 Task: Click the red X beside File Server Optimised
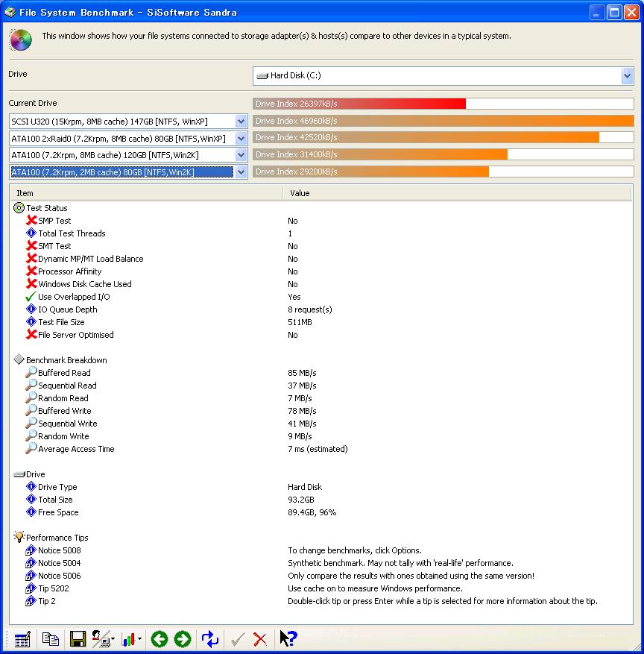pos(31,335)
